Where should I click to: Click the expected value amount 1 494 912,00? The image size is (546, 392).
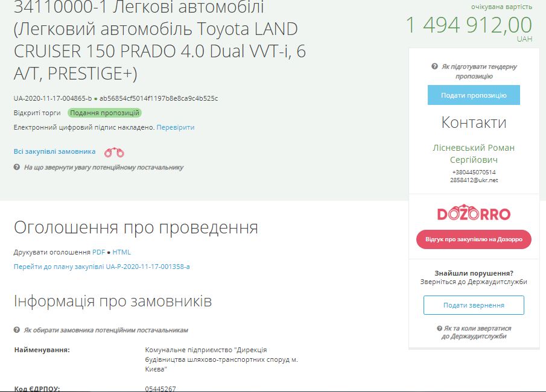point(468,25)
